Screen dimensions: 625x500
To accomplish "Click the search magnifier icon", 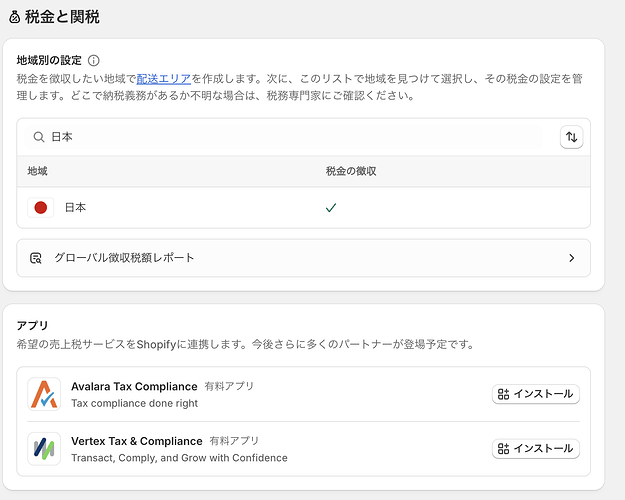I will tap(38, 137).
